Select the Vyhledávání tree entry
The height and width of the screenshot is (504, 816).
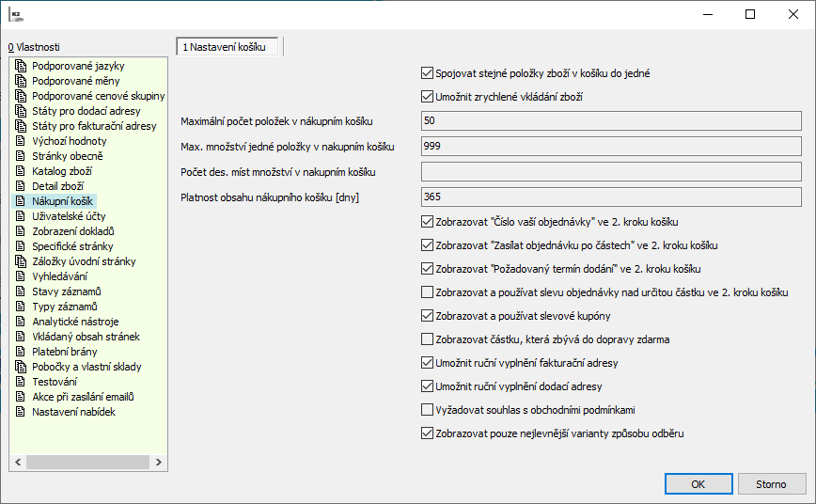point(60,276)
